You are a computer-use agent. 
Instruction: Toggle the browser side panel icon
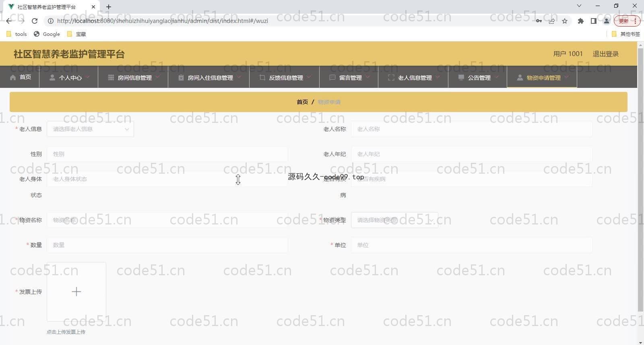(x=593, y=21)
